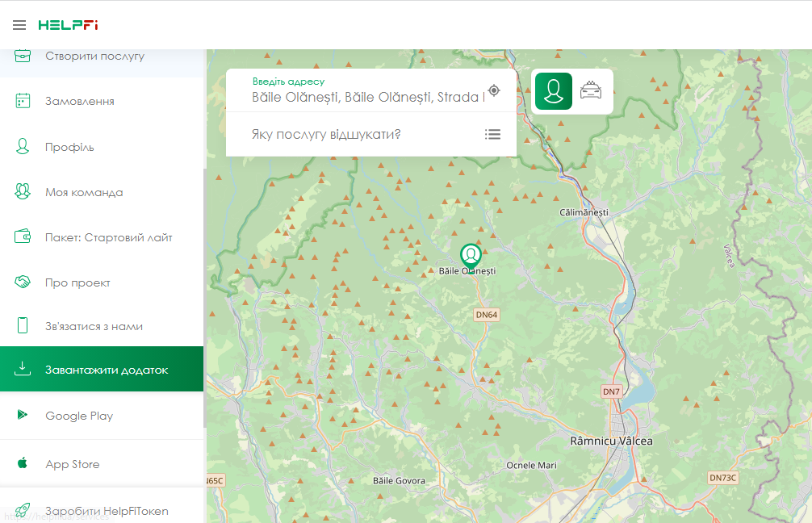Open the Google Play link
812x523 pixels.
click(79, 416)
